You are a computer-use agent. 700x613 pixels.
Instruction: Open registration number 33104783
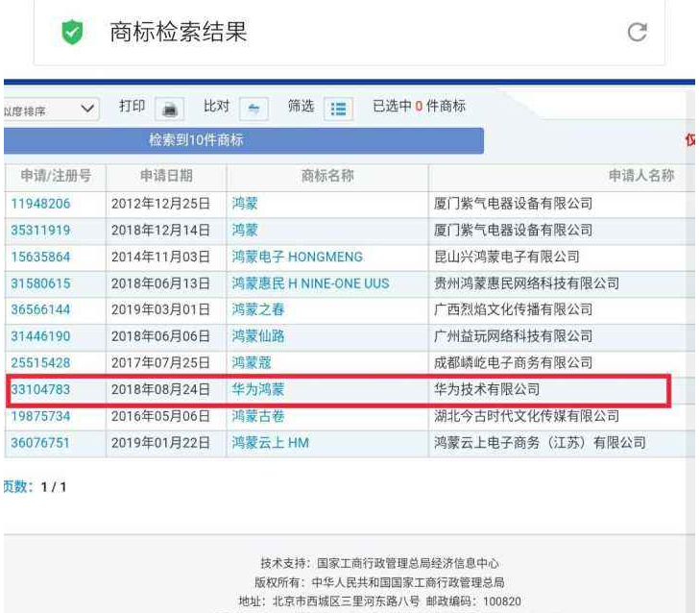[40, 389]
